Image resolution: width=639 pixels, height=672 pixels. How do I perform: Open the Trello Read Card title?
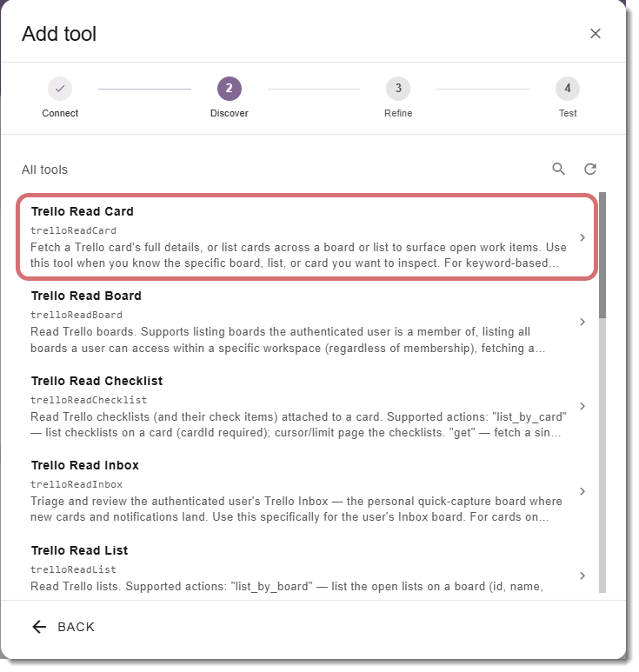[x=83, y=211]
